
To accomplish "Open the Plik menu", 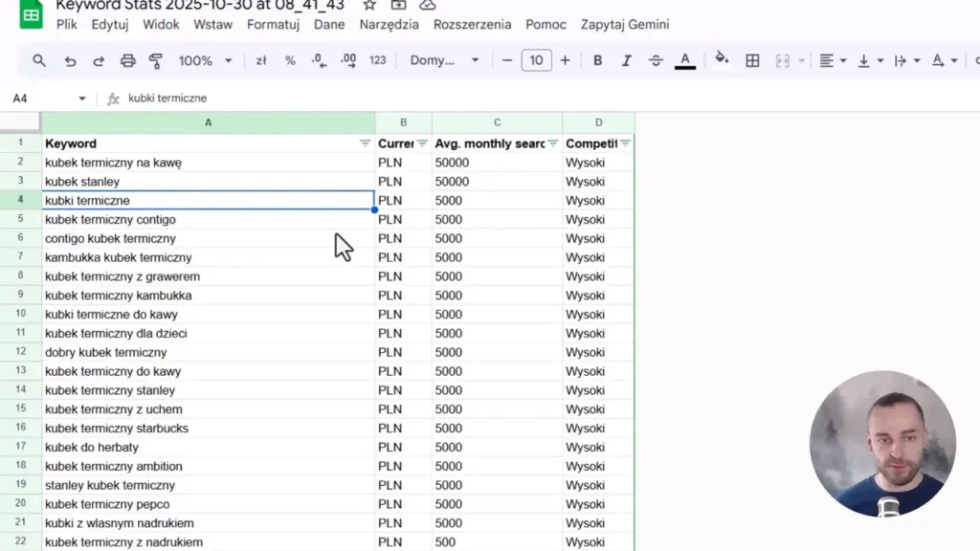I will 67,24.
